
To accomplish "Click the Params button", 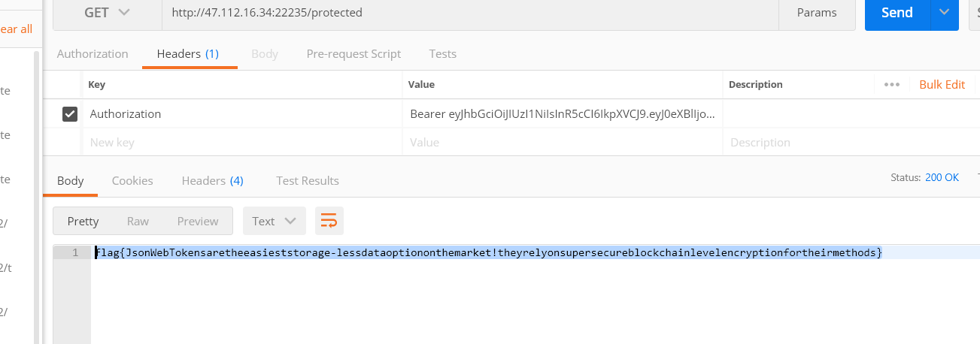I will point(817,13).
